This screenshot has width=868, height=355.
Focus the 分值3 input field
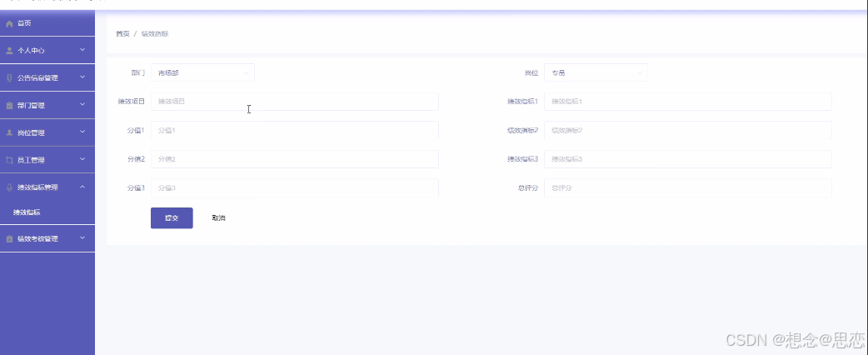295,187
